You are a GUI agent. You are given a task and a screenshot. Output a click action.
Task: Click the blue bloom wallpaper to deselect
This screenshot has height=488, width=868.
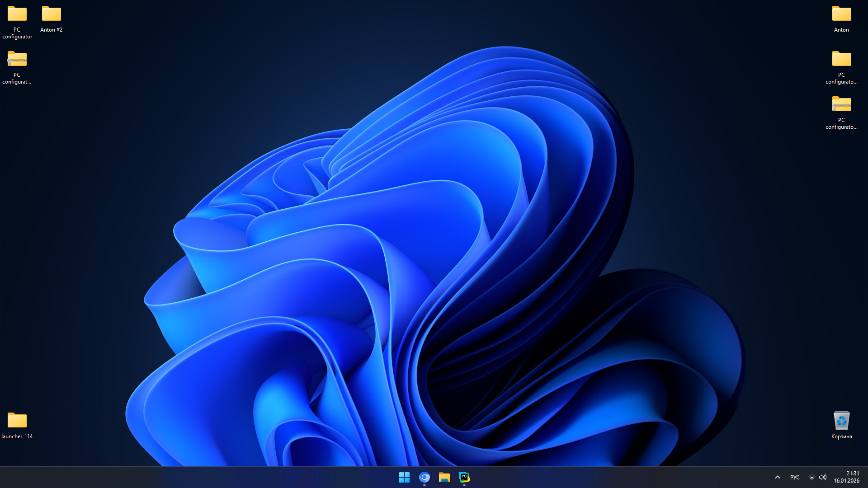tap(407, 249)
